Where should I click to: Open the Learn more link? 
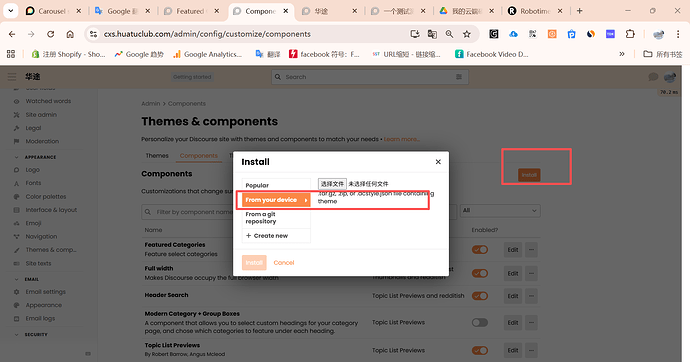(x=401, y=139)
